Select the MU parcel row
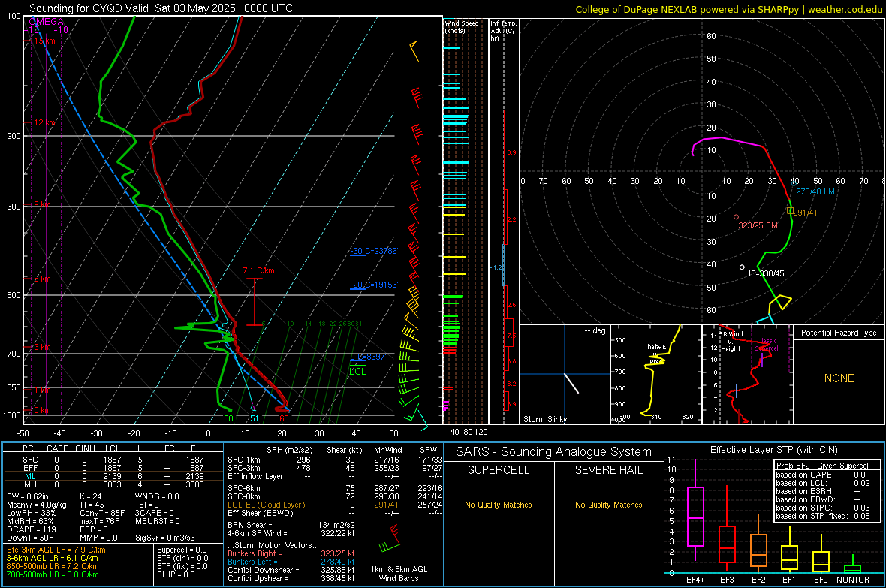Screen dimensions: 886x588 113,484
